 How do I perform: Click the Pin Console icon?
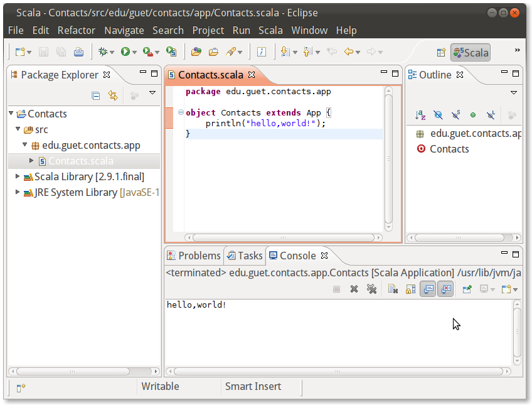[467, 289]
